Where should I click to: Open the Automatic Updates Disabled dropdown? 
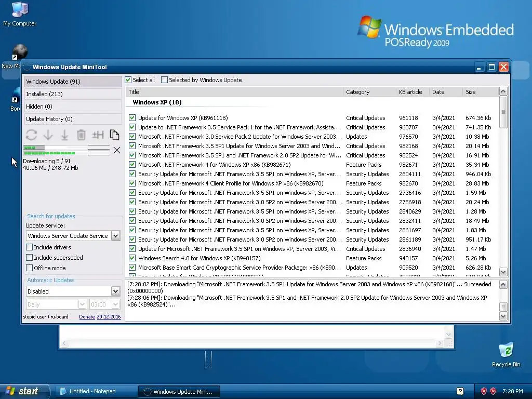(115, 291)
